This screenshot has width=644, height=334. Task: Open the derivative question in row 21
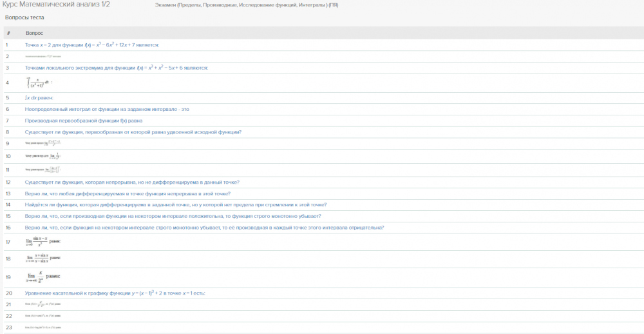tap(43, 304)
